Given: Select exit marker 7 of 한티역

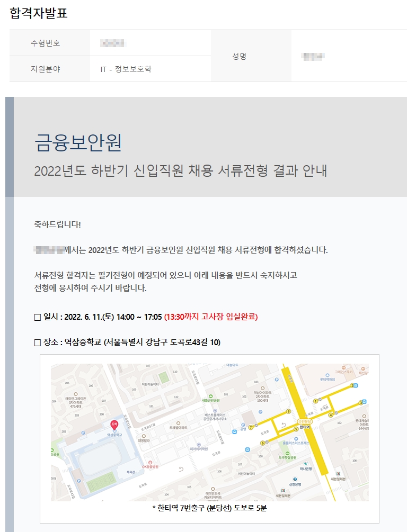Looking at the screenshot, I should (x=251, y=427).
